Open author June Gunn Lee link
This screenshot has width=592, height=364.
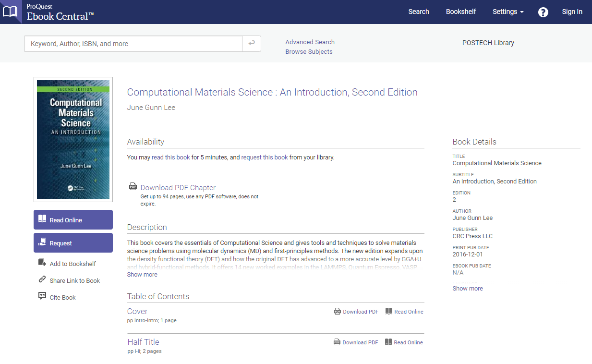(151, 108)
